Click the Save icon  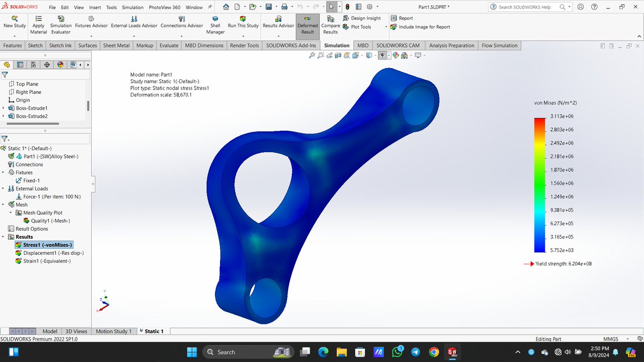pyautogui.click(x=269, y=7)
